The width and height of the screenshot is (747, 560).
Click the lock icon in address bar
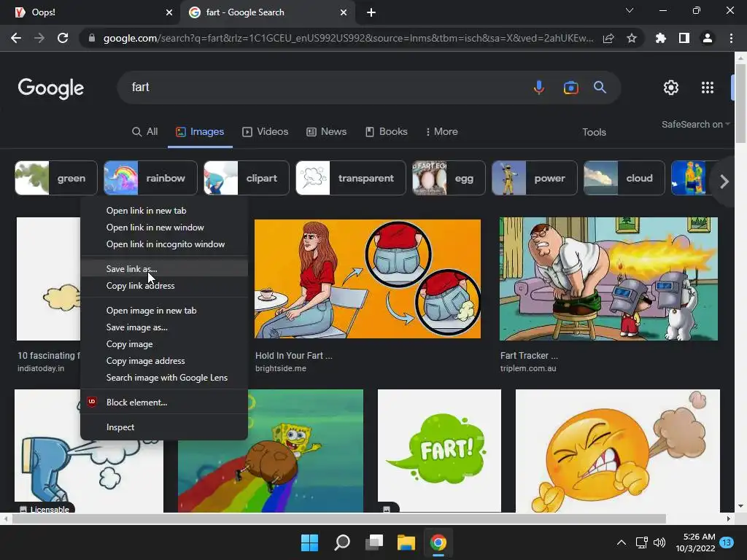click(x=92, y=38)
